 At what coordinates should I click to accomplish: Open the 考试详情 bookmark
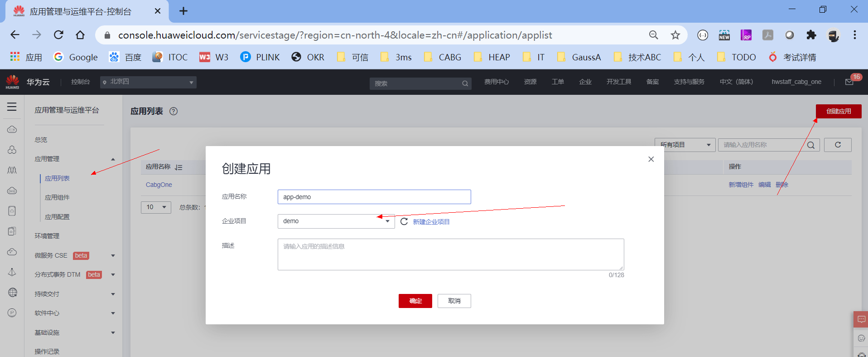pyautogui.click(x=792, y=57)
